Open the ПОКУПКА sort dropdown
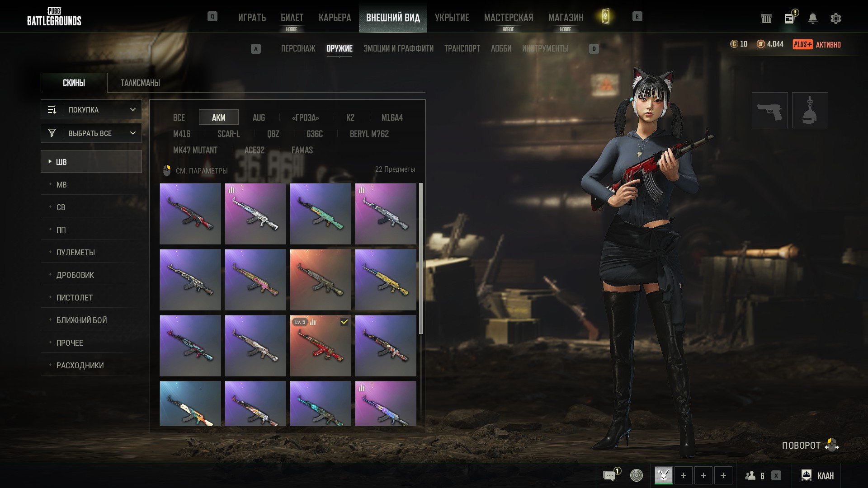The width and height of the screenshot is (868, 488). [x=91, y=110]
